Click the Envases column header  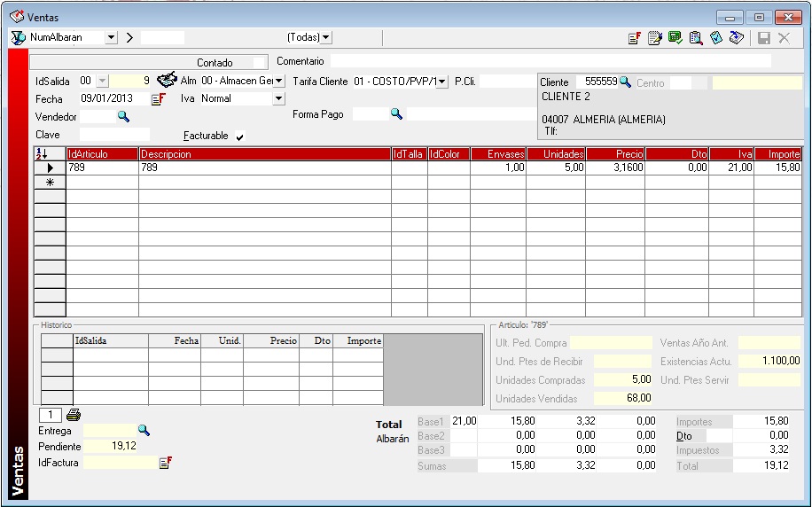pos(499,154)
